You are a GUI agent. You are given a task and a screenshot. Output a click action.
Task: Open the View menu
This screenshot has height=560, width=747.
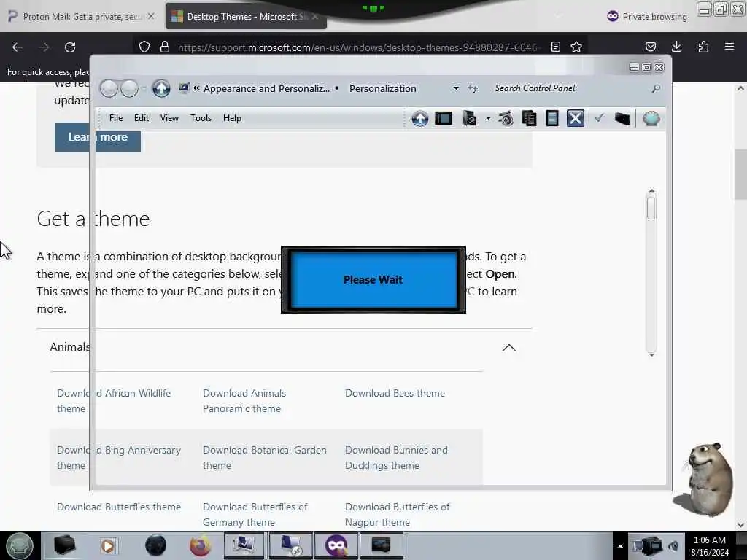pos(169,118)
